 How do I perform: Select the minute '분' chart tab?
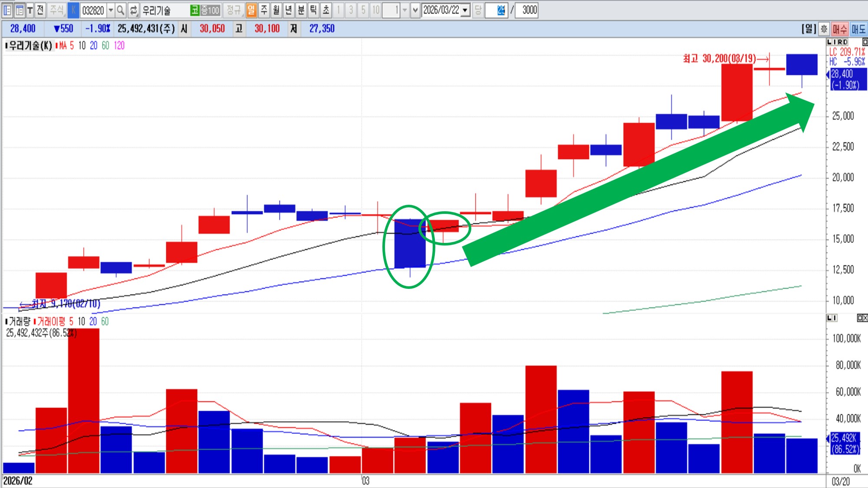click(301, 10)
